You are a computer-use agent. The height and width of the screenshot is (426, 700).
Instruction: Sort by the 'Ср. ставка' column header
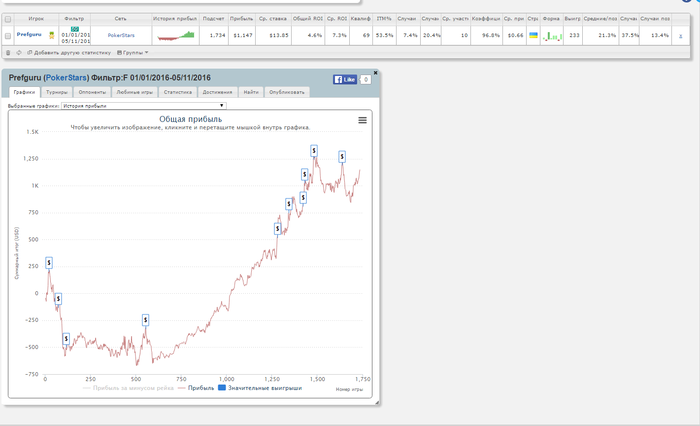(273, 19)
